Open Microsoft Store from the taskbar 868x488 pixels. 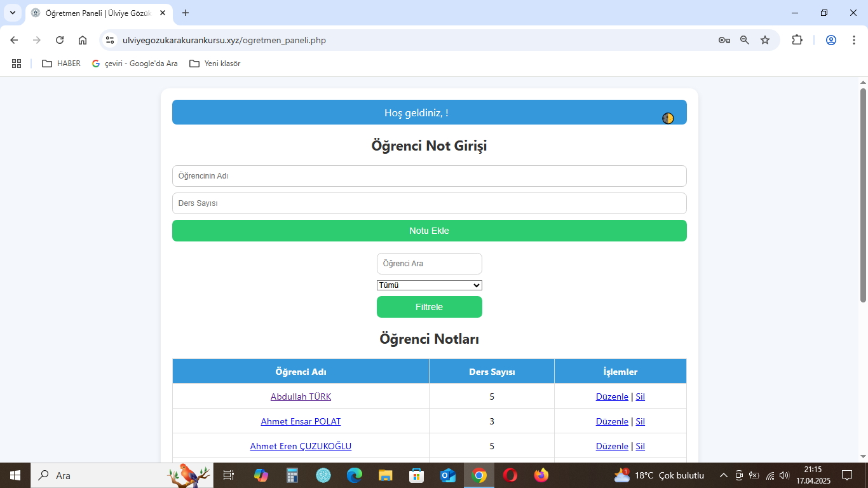(417, 475)
